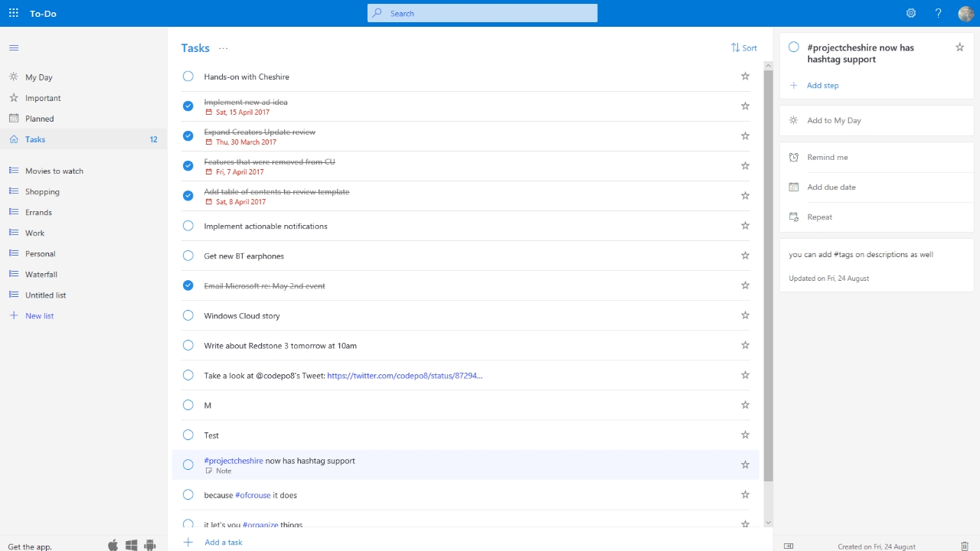Collapse the sidebar with the hamburger menu
This screenshot has height=551, width=980.
pos(13,48)
